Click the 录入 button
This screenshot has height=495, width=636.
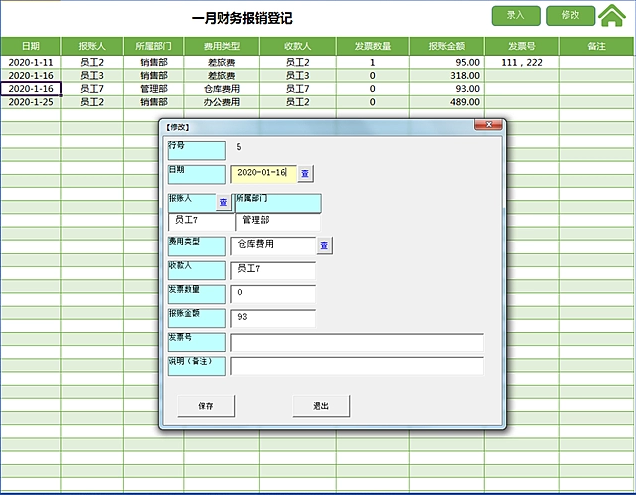pyautogui.click(x=516, y=16)
